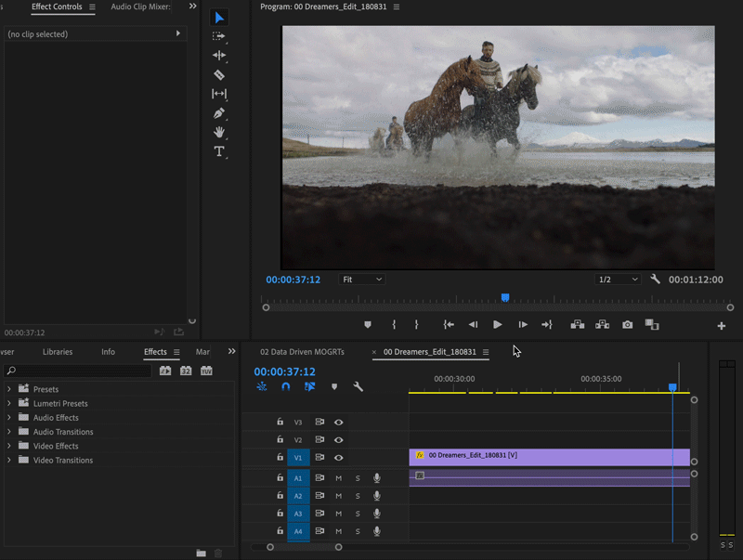Select the Pen tool
This screenshot has width=743, height=560.
219,113
